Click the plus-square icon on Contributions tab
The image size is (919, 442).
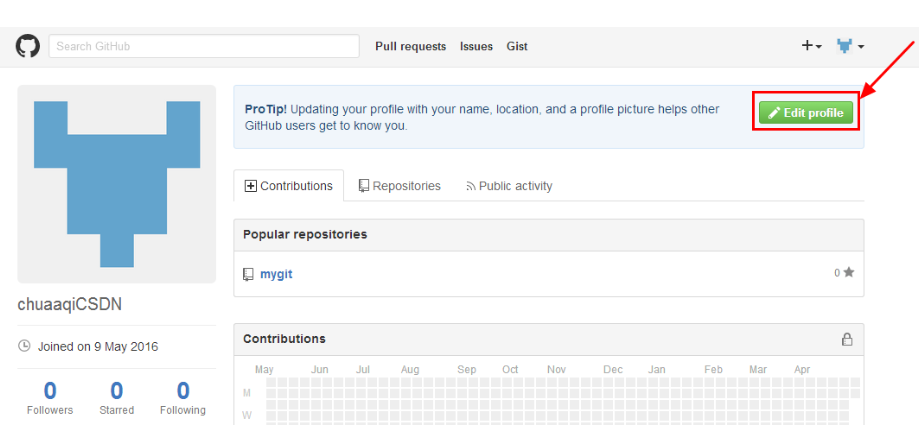tap(251, 186)
